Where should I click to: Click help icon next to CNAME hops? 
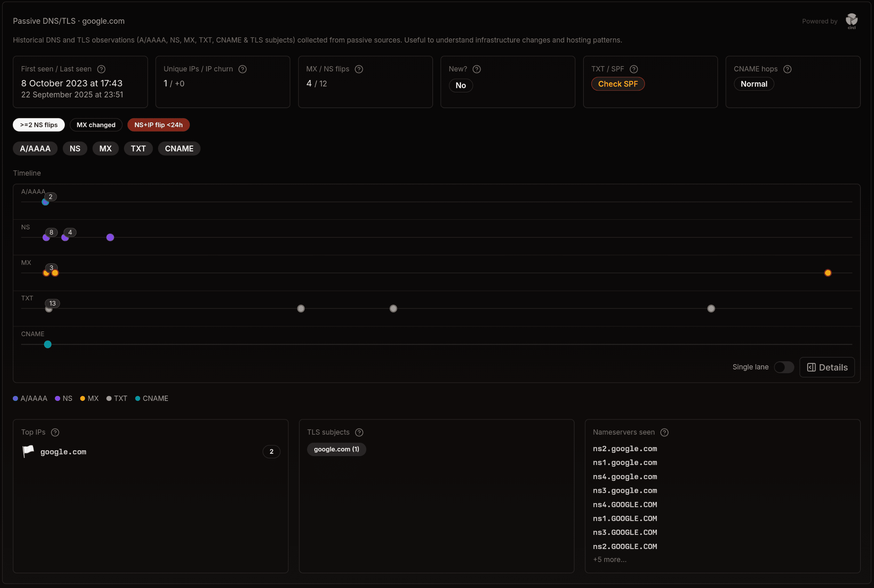[787, 69]
